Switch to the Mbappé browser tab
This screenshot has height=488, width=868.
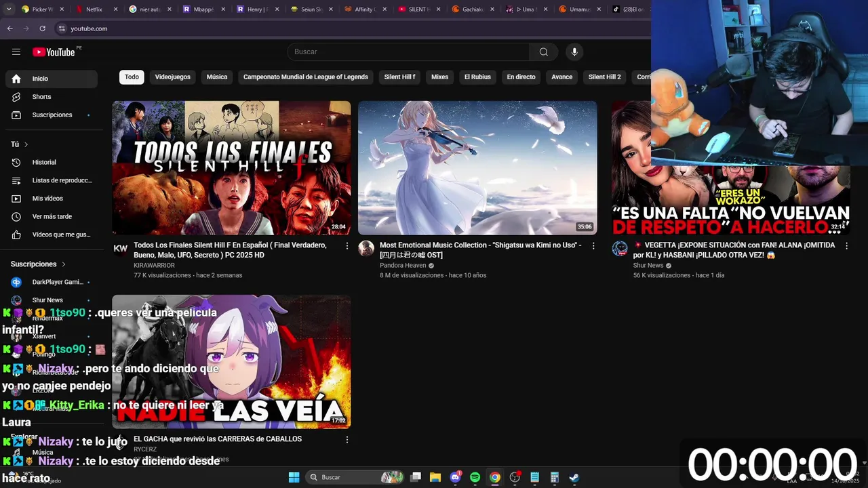click(203, 9)
